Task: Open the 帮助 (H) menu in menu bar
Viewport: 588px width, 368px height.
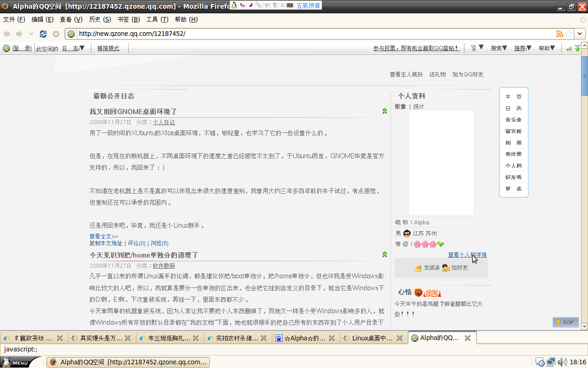Action: 187,19
